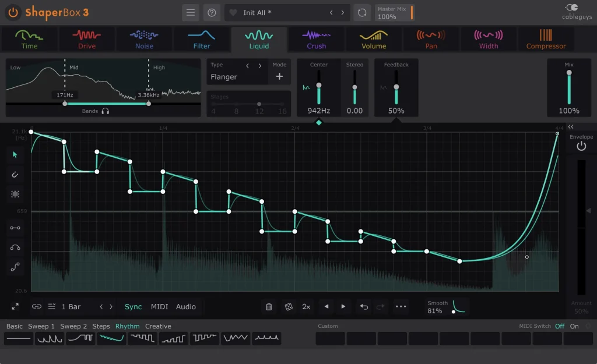The width and height of the screenshot is (597, 364).
Task: Select Audio trigger mode
Action: click(186, 306)
